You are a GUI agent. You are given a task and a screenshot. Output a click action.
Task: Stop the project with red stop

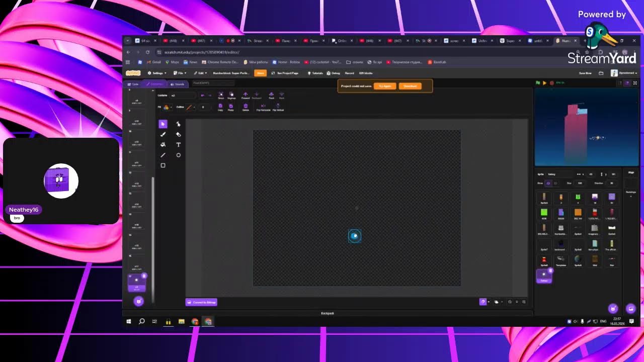[x=552, y=83]
